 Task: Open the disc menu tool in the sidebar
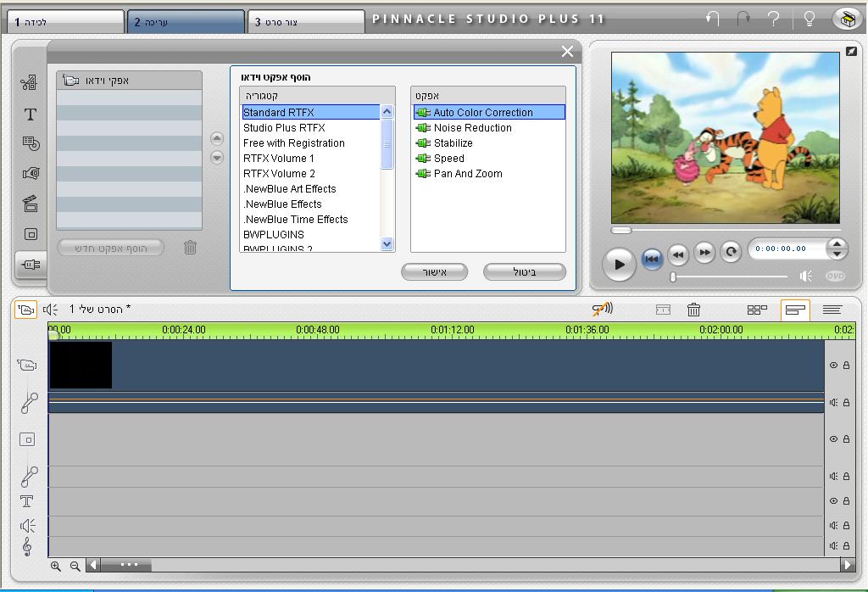coord(31,143)
